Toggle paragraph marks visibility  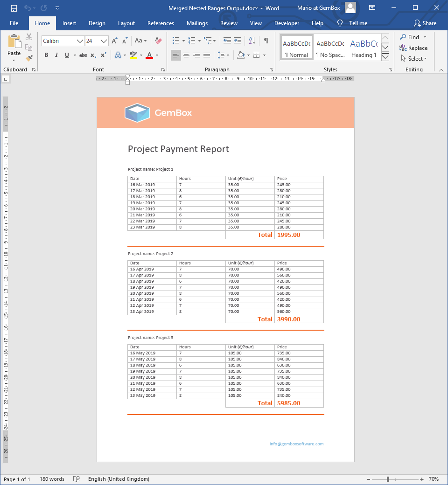click(266, 41)
